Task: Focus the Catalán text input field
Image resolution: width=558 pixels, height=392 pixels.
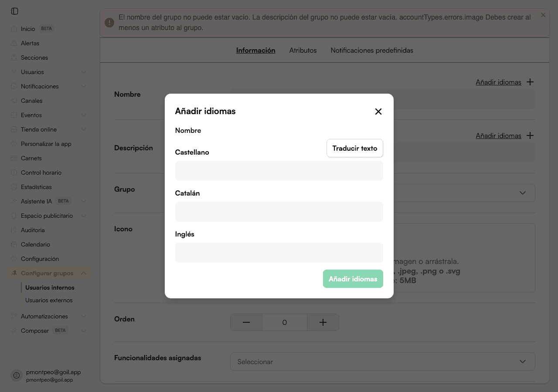Action: [x=279, y=212]
